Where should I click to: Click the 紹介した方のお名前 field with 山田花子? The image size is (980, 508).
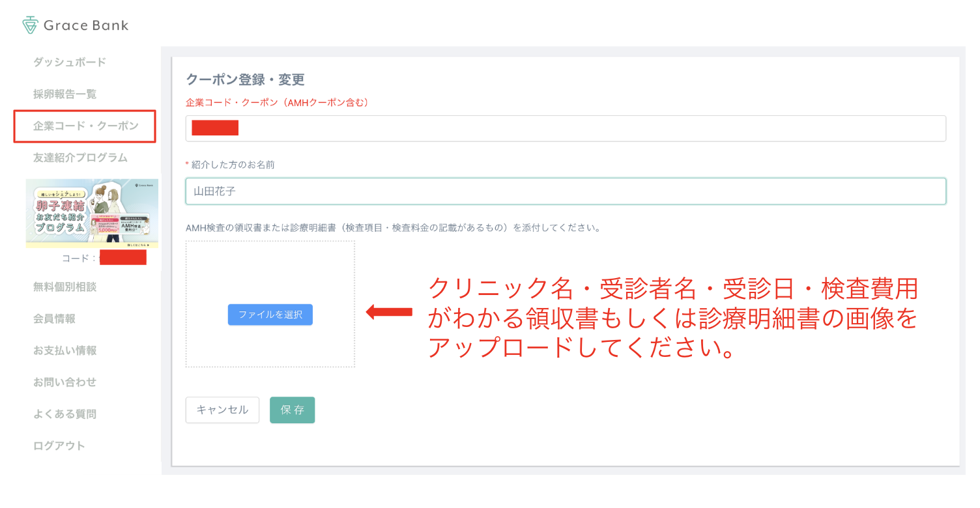[565, 191]
